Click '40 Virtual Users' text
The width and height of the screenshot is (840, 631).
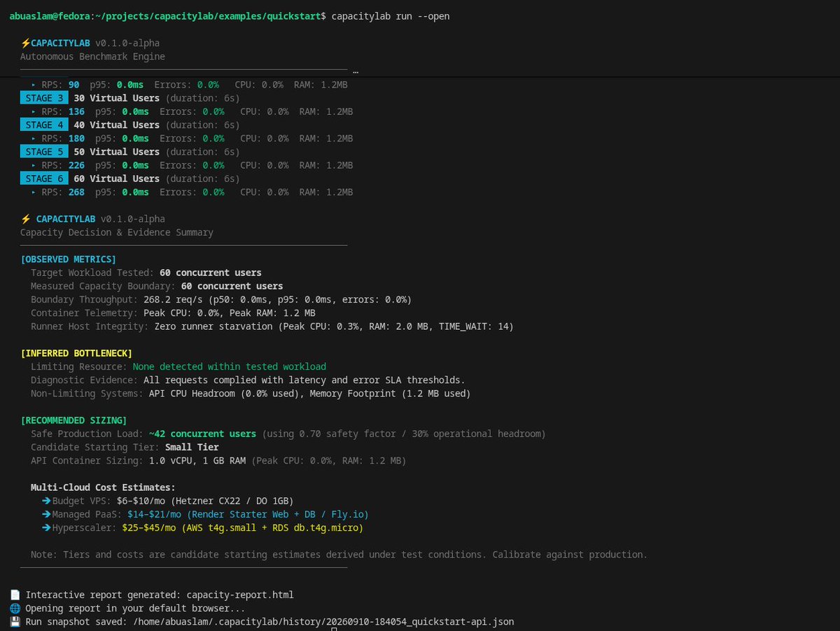tap(116, 125)
